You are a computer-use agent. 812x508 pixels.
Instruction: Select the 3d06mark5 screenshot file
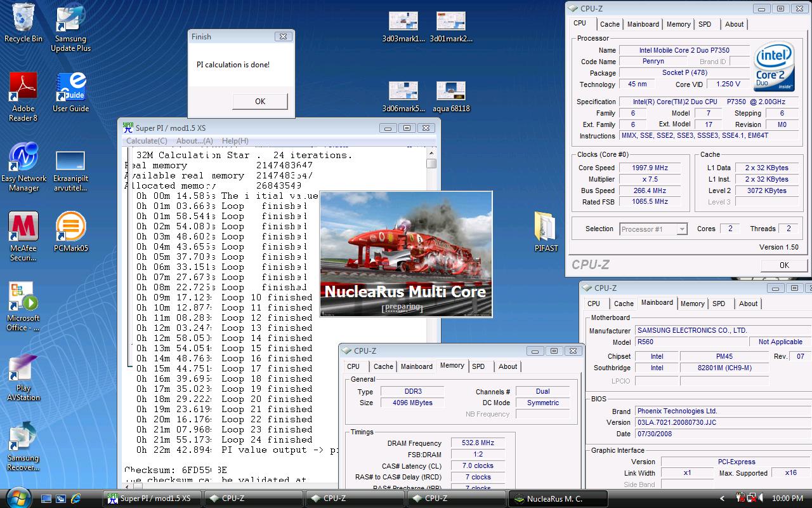[x=403, y=97]
